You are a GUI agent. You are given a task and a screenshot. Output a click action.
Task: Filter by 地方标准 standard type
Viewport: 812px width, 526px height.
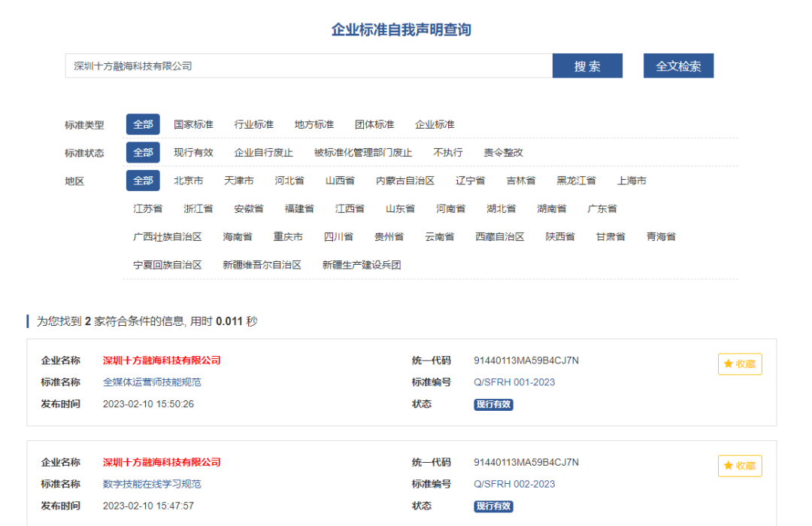coord(314,124)
